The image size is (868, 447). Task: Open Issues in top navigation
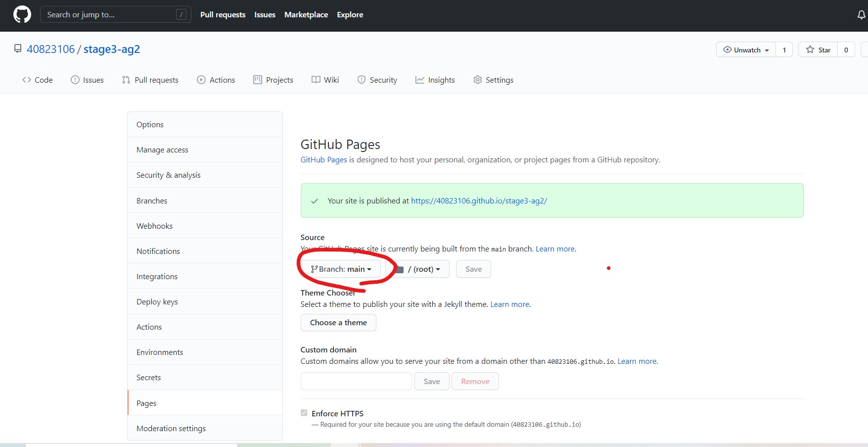tap(265, 15)
